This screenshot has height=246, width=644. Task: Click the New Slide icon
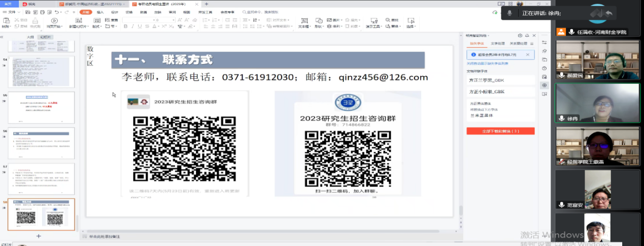(x=78, y=21)
